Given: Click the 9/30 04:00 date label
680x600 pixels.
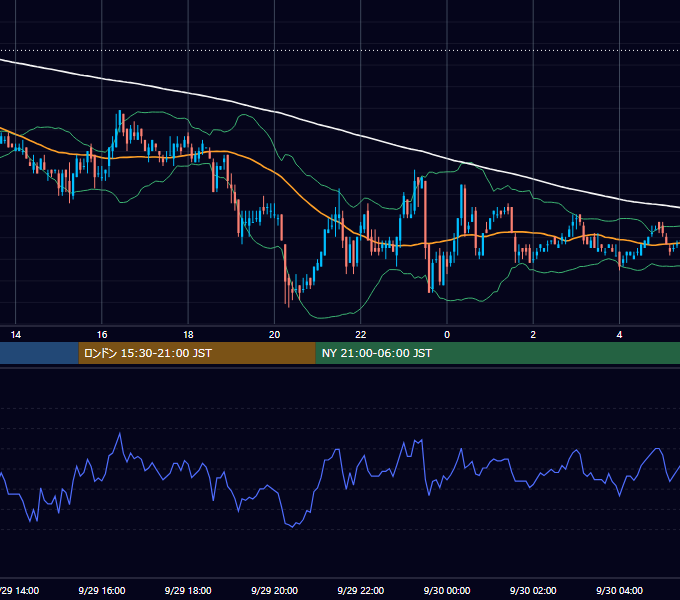Looking at the screenshot, I should (619, 590).
